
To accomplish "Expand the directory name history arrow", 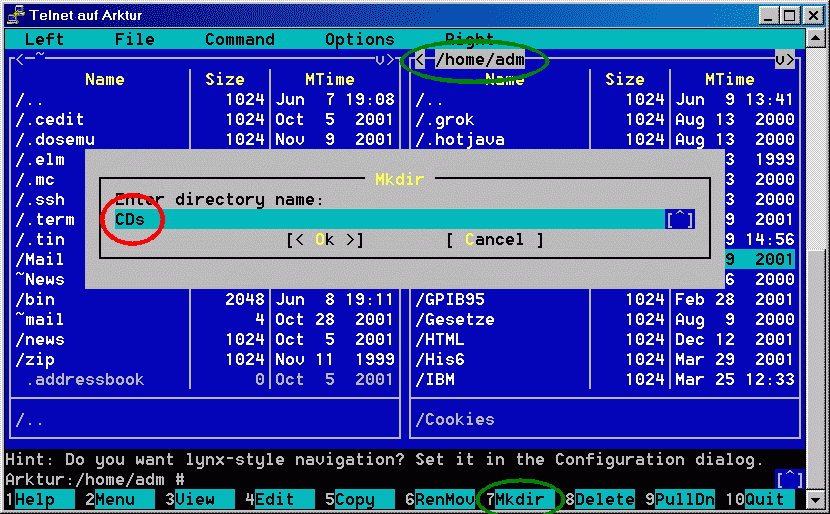I will tap(679, 219).
